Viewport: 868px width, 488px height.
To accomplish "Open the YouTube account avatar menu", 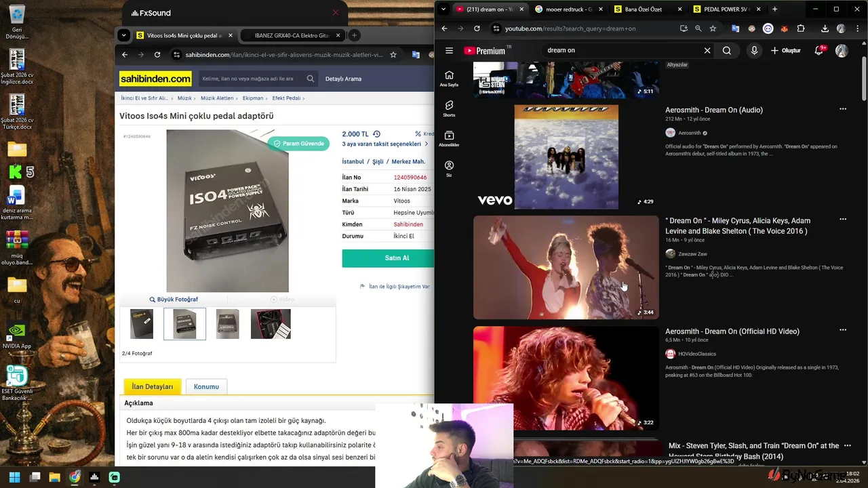I will tap(842, 51).
